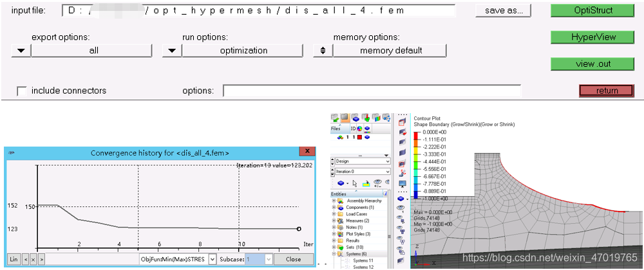
Task: Open the export options dropdown arrow
Action: pos(21,51)
